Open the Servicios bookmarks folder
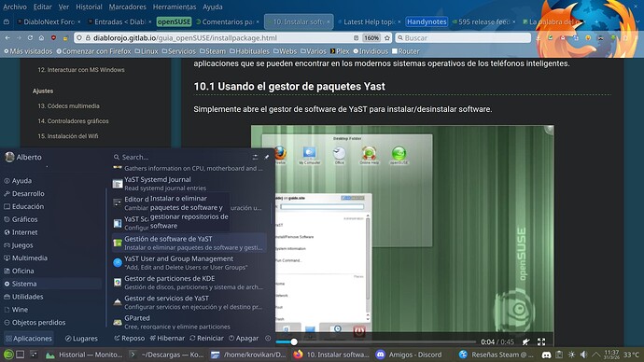This screenshot has height=362, width=644. pyautogui.click(x=178, y=51)
